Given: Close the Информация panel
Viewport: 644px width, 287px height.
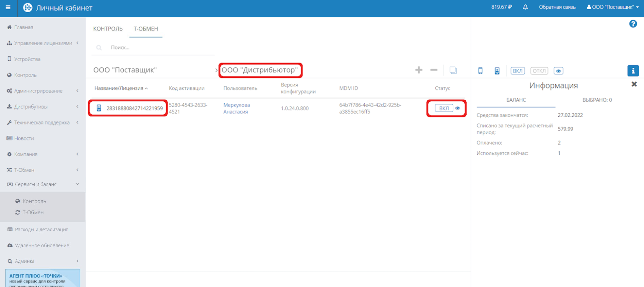Looking at the screenshot, I should pyautogui.click(x=634, y=84).
